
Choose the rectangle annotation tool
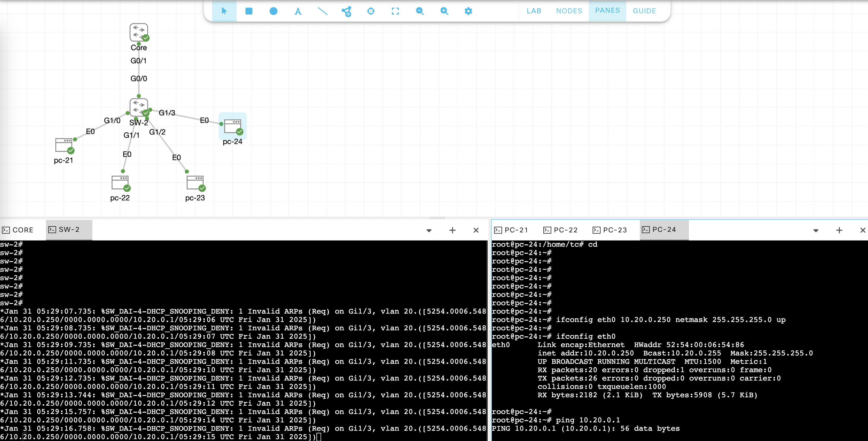249,11
